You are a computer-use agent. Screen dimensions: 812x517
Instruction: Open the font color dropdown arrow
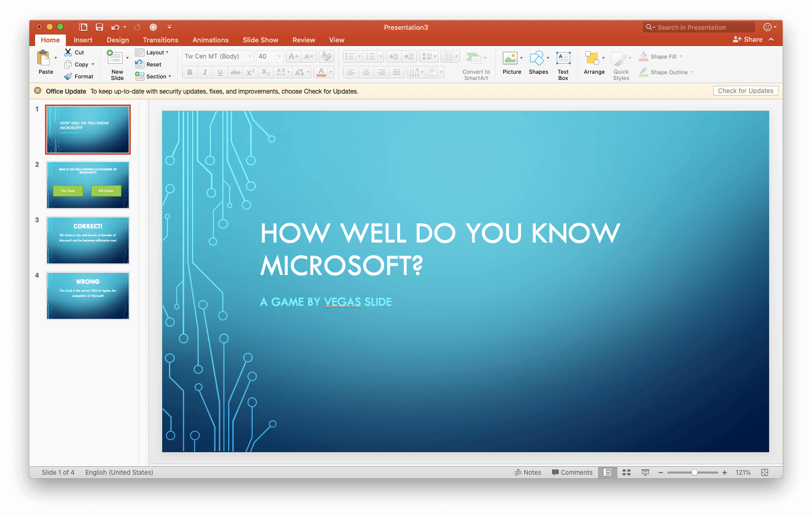(x=331, y=72)
